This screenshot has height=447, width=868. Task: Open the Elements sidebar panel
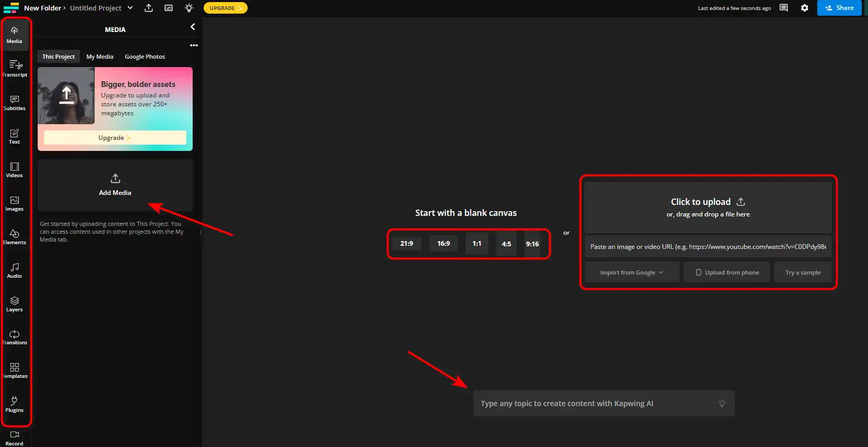(x=14, y=236)
